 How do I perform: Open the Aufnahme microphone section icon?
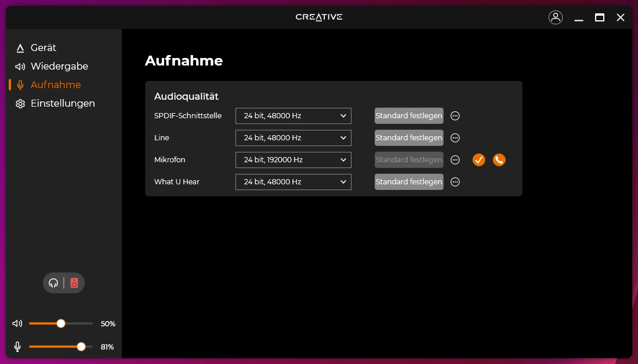tap(20, 85)
